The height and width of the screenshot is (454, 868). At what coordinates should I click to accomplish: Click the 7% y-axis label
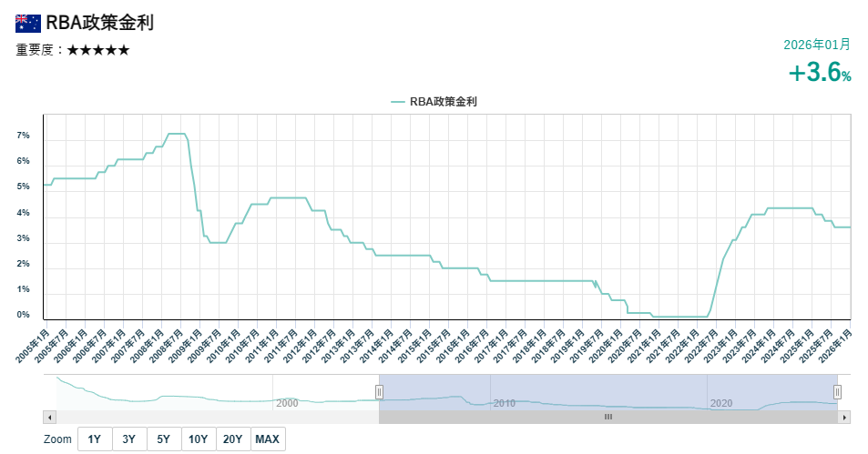24,136
